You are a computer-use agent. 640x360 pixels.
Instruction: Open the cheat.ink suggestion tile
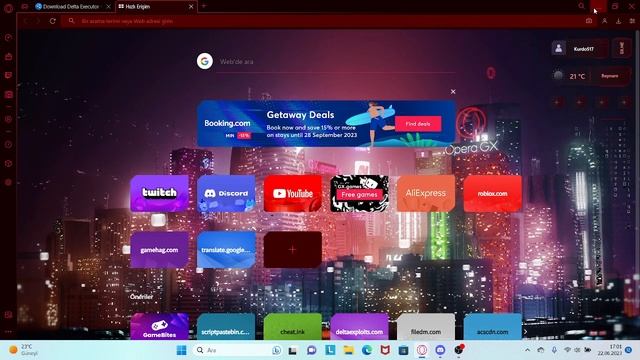click(293, 327)
